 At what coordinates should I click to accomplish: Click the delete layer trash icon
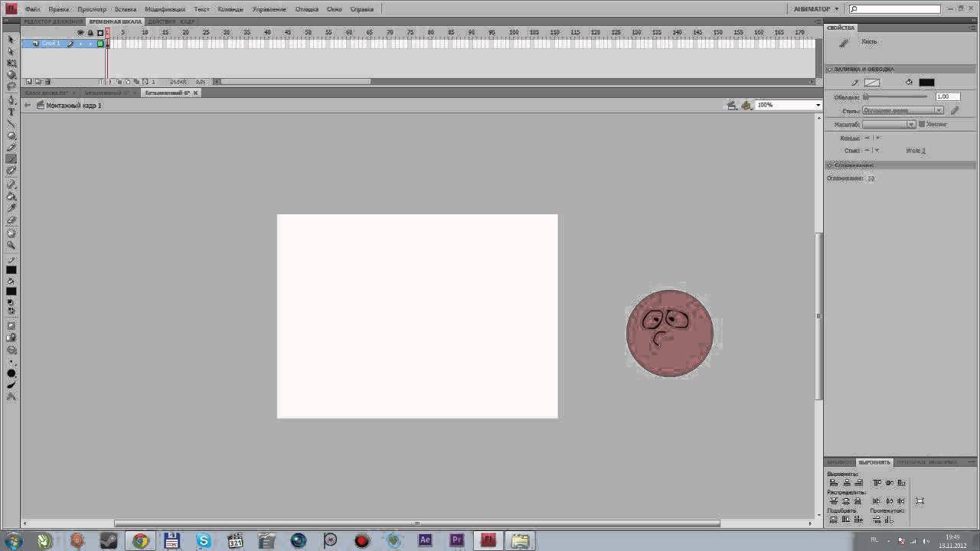coord(47,81)
